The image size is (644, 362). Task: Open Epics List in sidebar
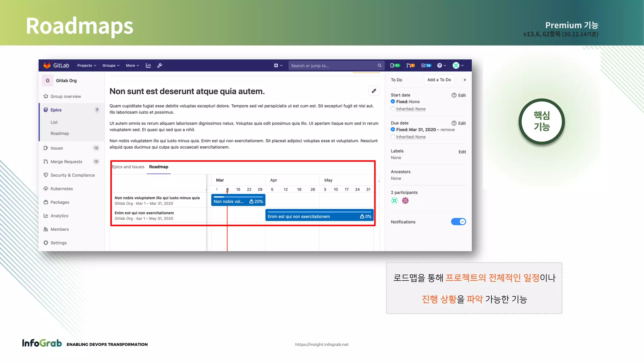54,122
